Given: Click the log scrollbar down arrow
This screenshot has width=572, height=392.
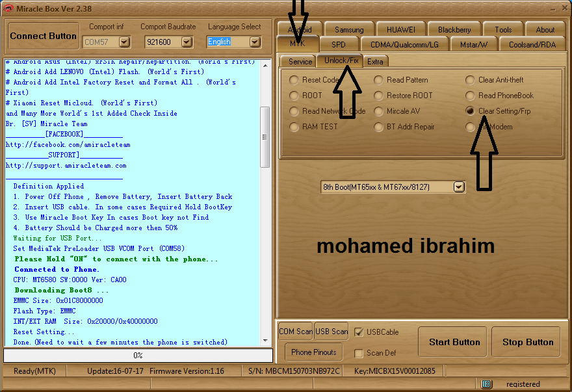Looking at the screenshot, I should [x=265, y=341].
